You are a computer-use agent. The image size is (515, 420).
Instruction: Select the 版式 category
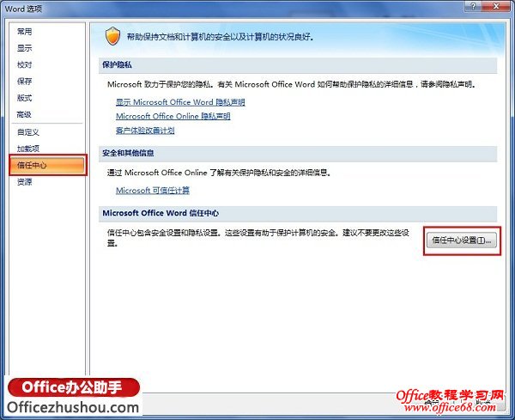[x=25, y=98]
